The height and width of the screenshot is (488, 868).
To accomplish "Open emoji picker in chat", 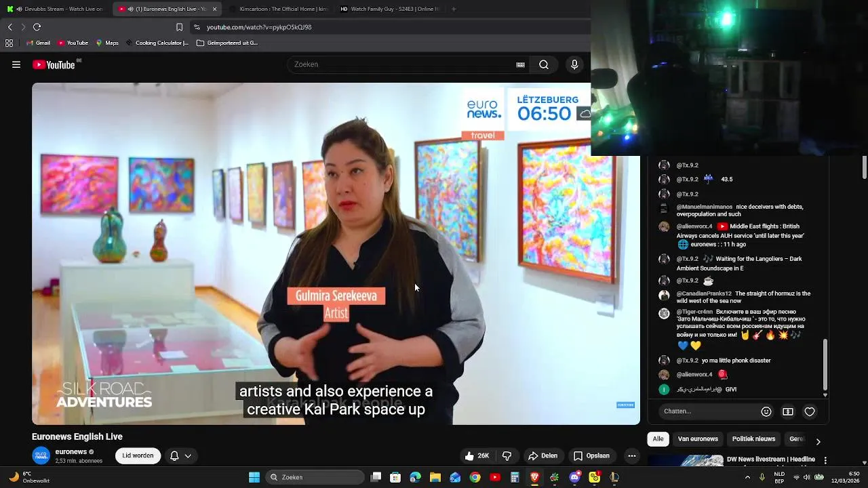I will (766, 411).
